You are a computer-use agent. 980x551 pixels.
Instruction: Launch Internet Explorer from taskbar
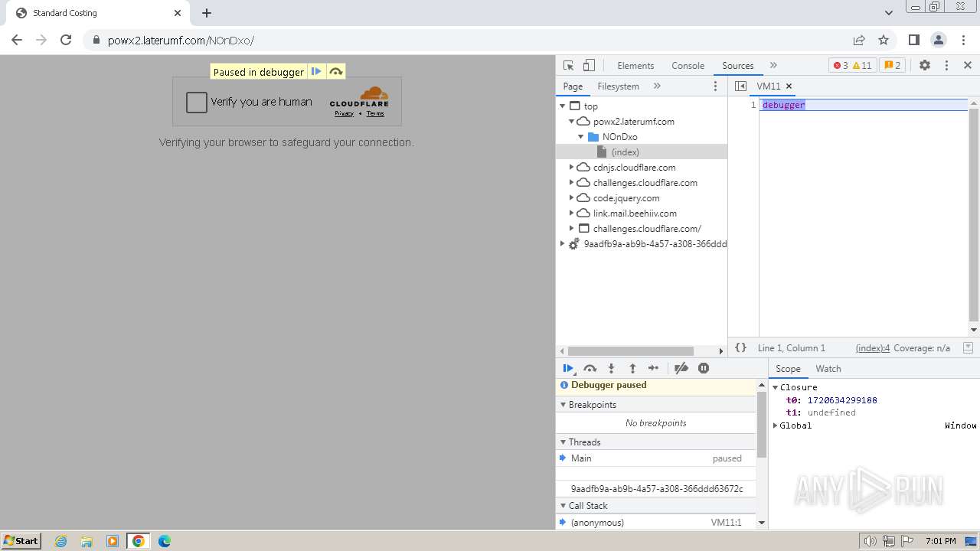(60, 541)
